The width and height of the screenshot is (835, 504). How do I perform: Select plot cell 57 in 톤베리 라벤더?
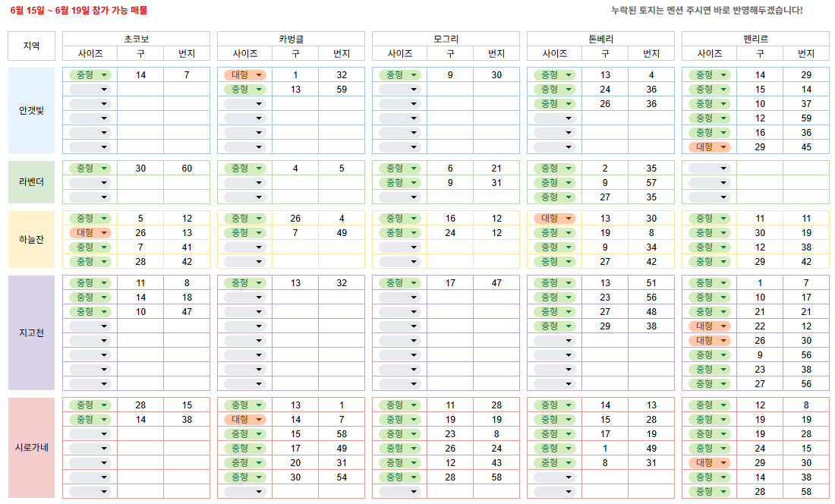pos(651,182)
